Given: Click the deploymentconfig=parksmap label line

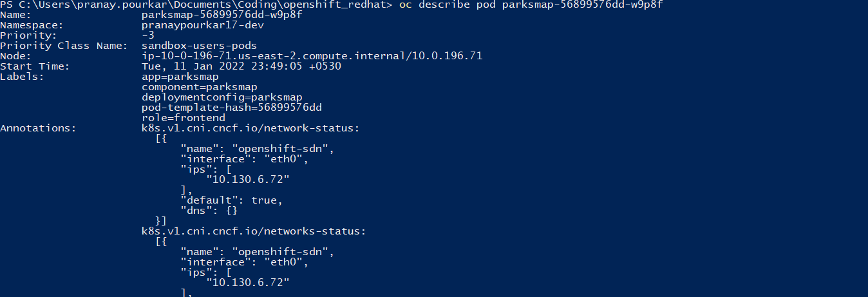Looking at the screenshot, I should click(x=222, y=97).
